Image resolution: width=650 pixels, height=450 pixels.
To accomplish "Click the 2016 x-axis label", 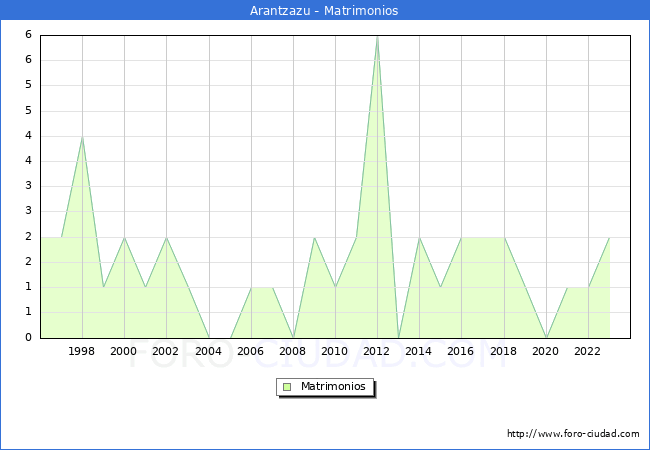I will (461, 351).
